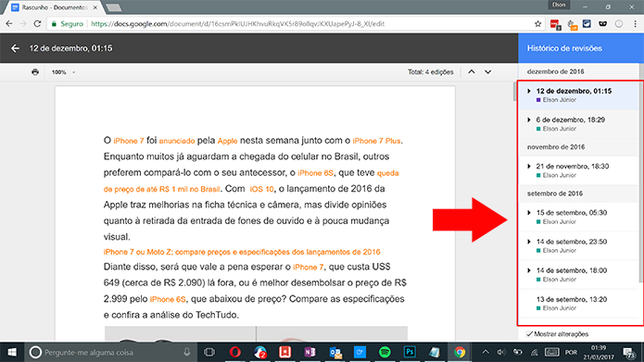
Task: Open the iPhone 6S link in first paragraph
Action: [x=315, y=173]
